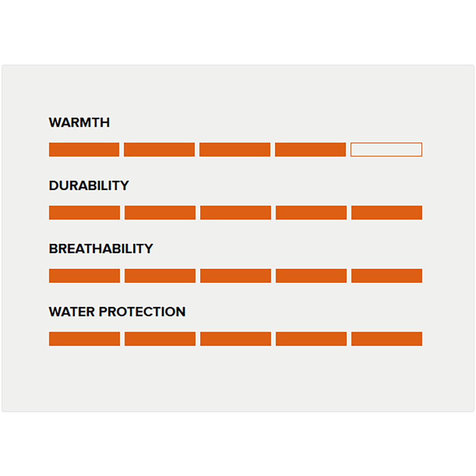This screenshot has width=476, height=476.
Task: Click the first Durability rating segment
Action: tap(84, 212)
